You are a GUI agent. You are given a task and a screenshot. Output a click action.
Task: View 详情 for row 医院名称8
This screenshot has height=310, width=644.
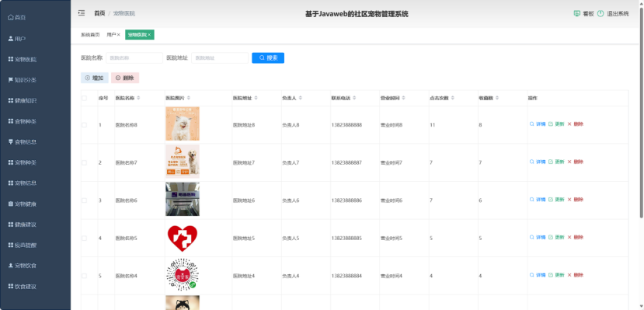538,124
